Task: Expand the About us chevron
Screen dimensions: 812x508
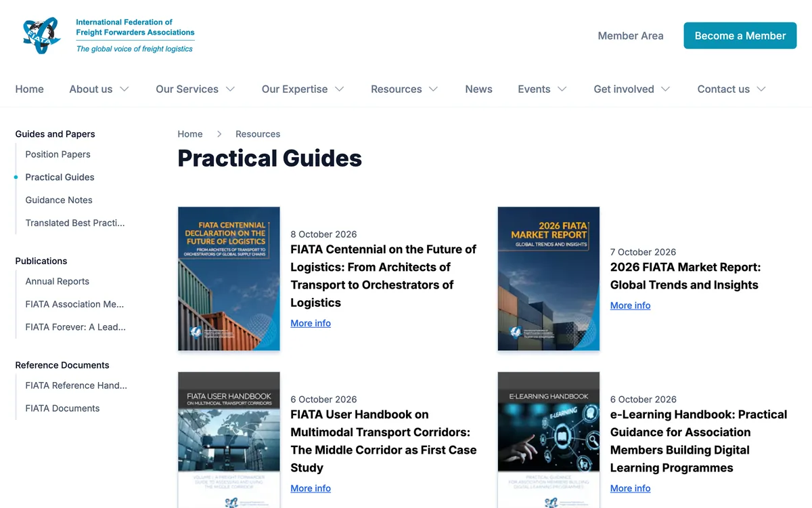Action: (124, 89)
